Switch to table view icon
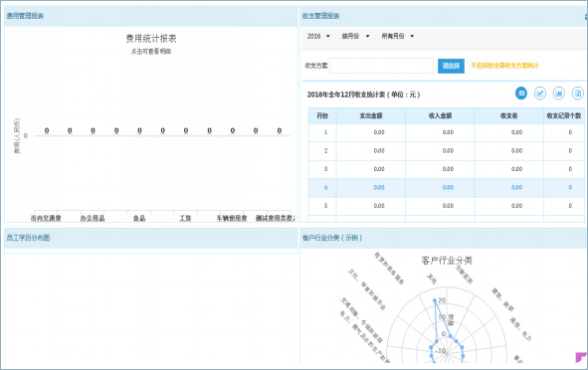Image resolution: width=588 pixels, height=370 pixels. [521, 92]
